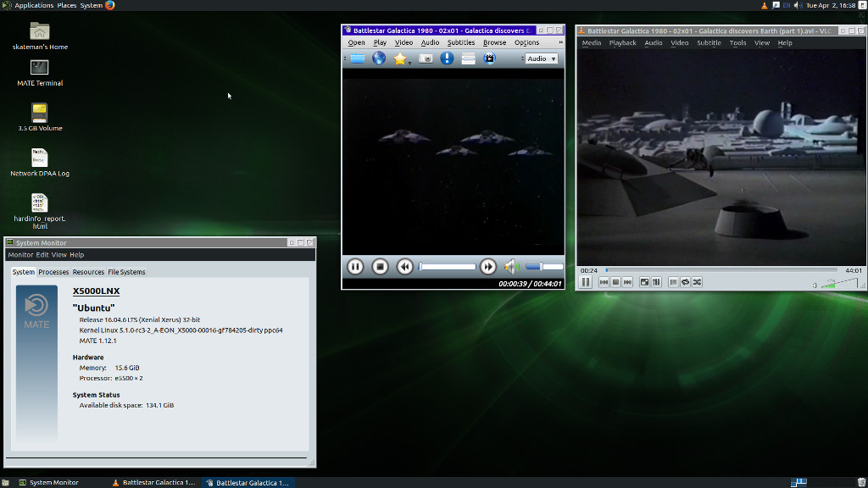This screenshot has height=488, width=868.
Task: Click SMPlayer's blue film clapper icon
Action: tap(489, 58)
